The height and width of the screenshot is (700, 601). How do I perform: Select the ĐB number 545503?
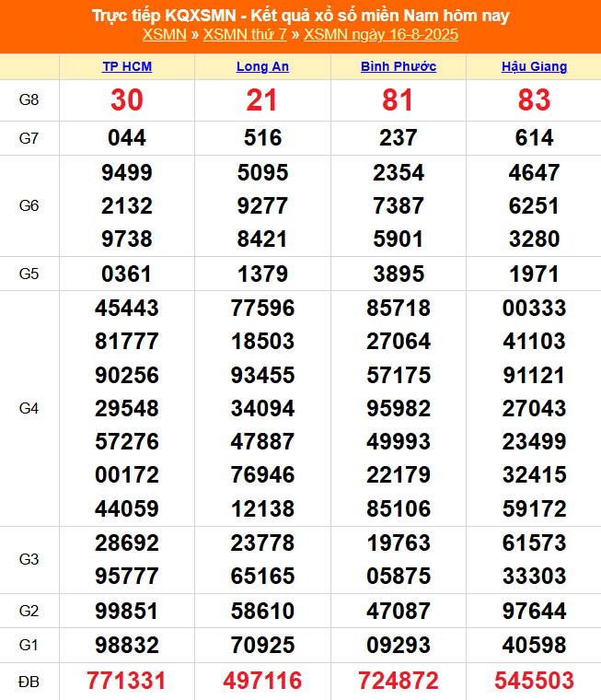tap(534, 681)
